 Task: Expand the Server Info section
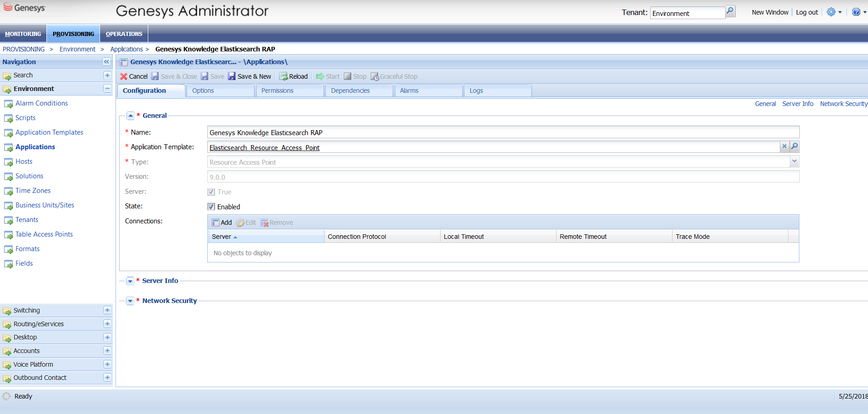(130, 281)
